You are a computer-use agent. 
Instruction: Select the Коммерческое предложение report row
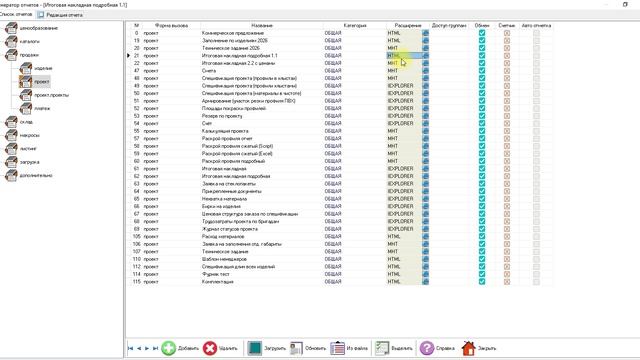233,33
